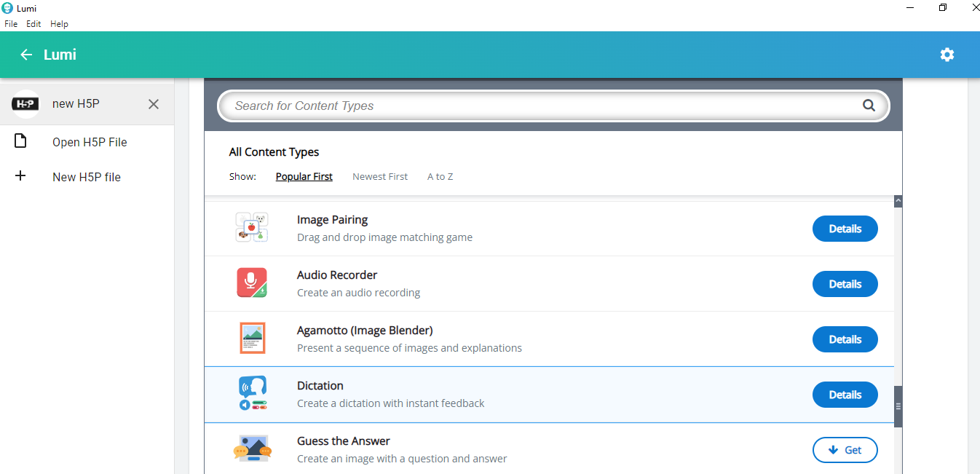Viewport: 980px width, 474px height.
Task: Click the Agamotto Image Blender icon
Action: 252,339
